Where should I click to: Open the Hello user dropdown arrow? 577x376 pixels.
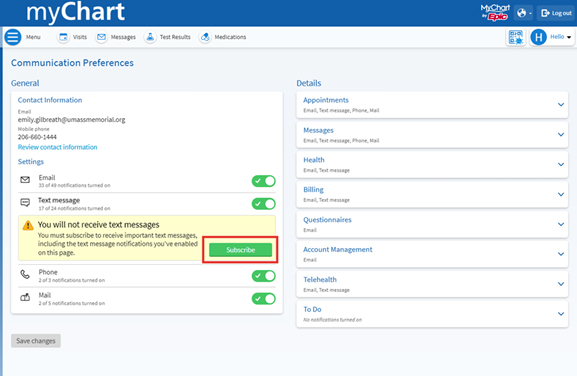pyautogui.click(x=569, y=37)
